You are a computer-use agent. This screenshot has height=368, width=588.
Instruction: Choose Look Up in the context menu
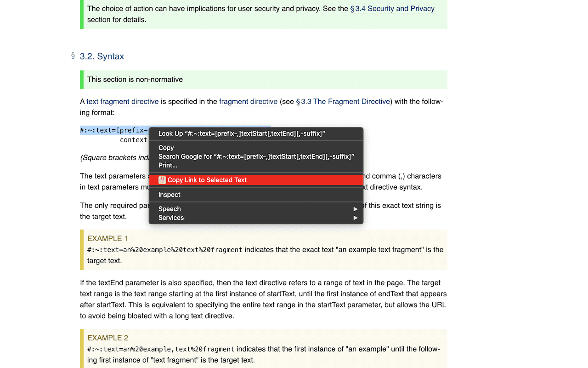pyautogui.click(x=242, y=133)
